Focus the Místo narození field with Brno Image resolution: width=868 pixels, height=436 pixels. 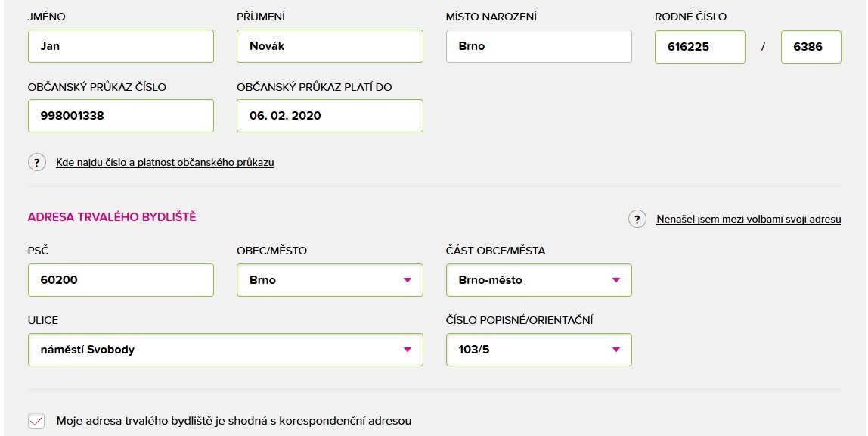tap(538, 46)
